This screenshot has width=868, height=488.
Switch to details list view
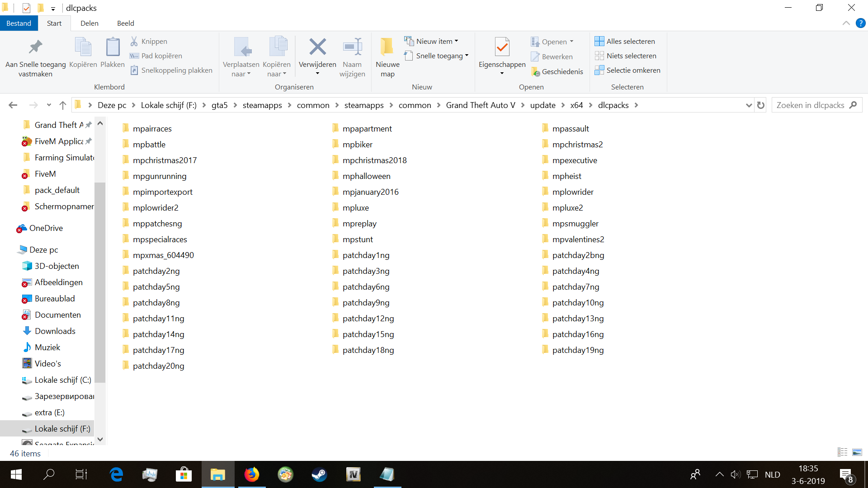843,452
